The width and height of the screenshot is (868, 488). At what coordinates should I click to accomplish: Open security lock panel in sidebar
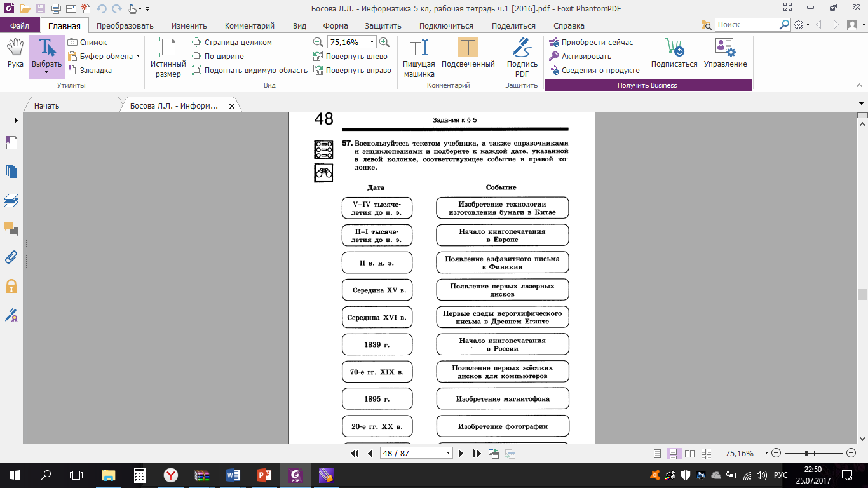click(x=11, y=286)
